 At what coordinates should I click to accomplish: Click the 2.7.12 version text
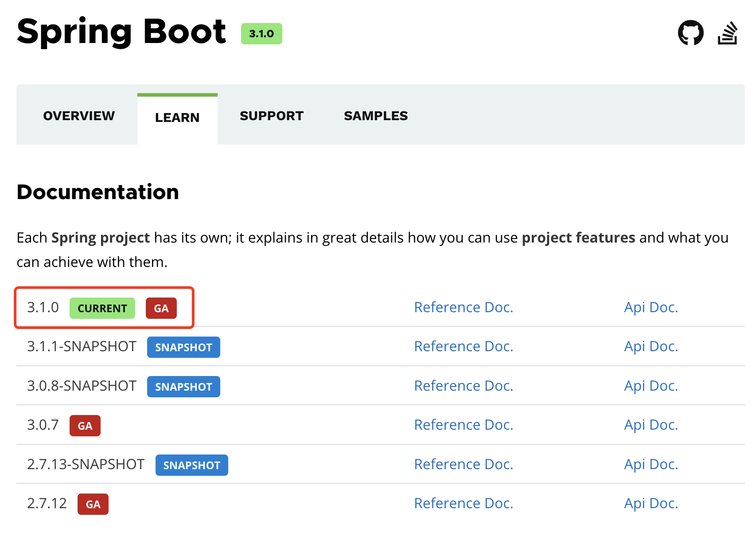(x=47, y=503)
